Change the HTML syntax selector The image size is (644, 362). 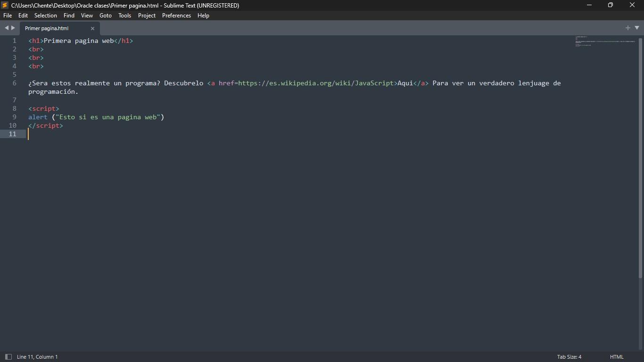tap(617, 357)
